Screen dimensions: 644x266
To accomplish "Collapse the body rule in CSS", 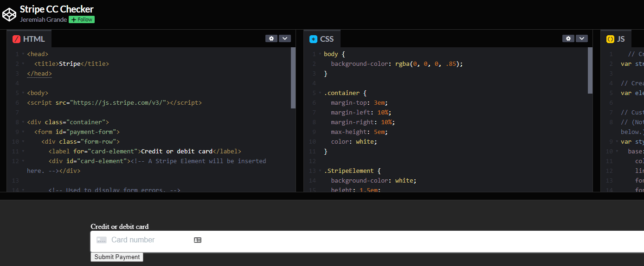I will (x=320, y=54).
